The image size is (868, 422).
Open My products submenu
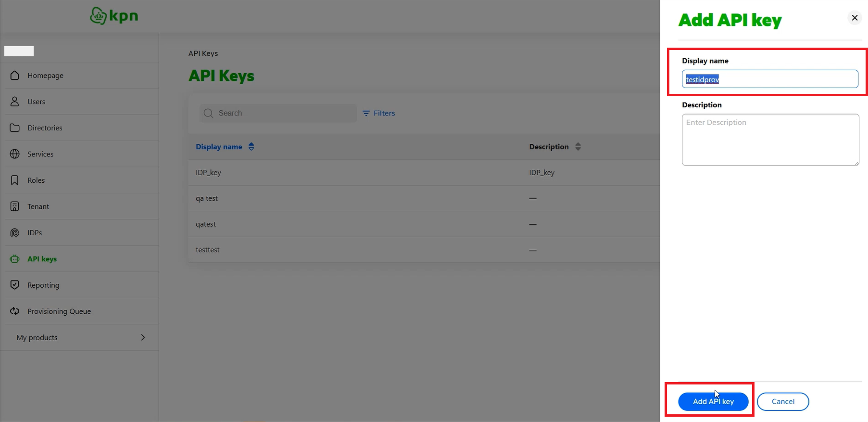tap(82, 337)
